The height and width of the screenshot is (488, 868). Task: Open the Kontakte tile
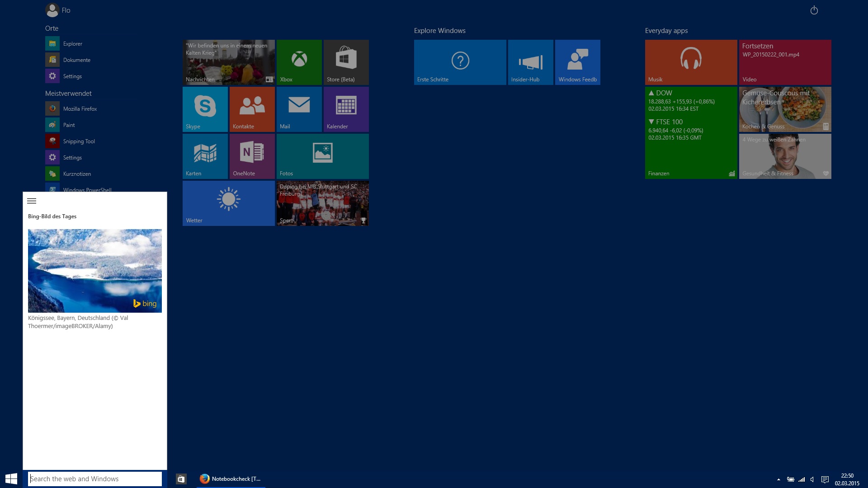click(x=252, y=109)
